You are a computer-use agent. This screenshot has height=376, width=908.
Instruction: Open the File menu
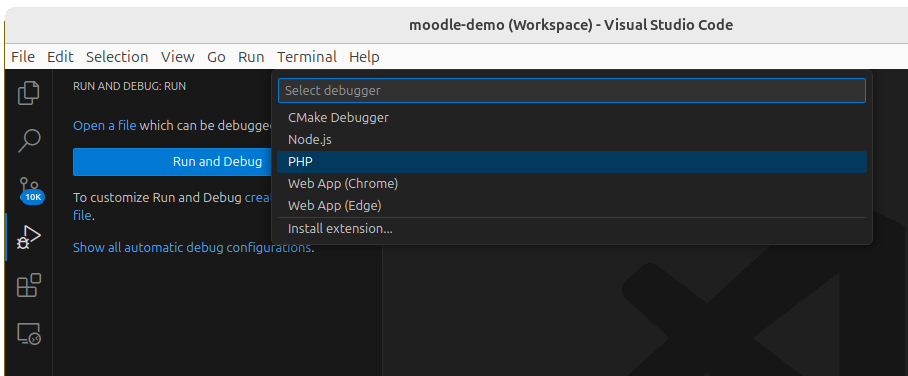click(23, 57)
